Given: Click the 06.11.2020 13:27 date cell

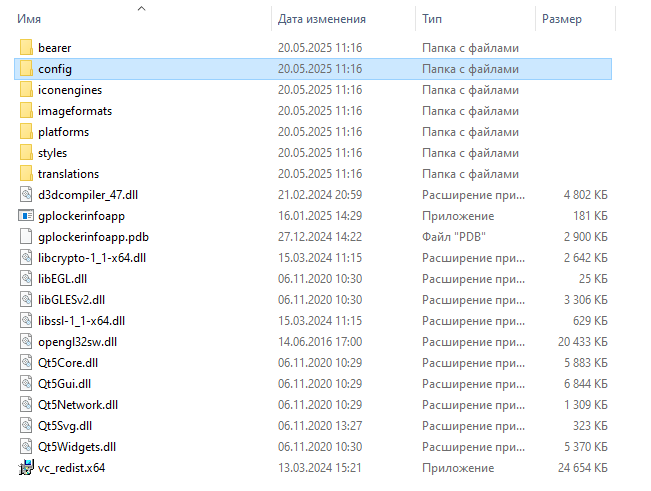Looking at the screenshot, I should [320, 426].
